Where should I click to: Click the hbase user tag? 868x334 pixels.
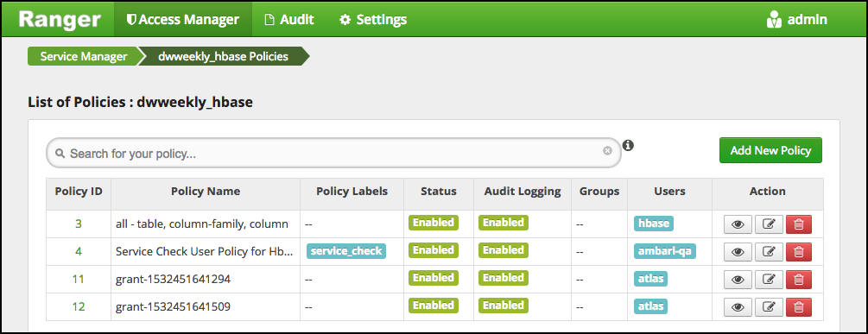click(x=654, y=224)
